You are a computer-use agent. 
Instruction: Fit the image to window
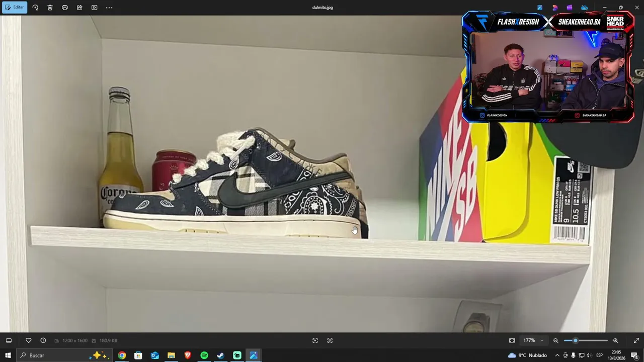[512, 340]
